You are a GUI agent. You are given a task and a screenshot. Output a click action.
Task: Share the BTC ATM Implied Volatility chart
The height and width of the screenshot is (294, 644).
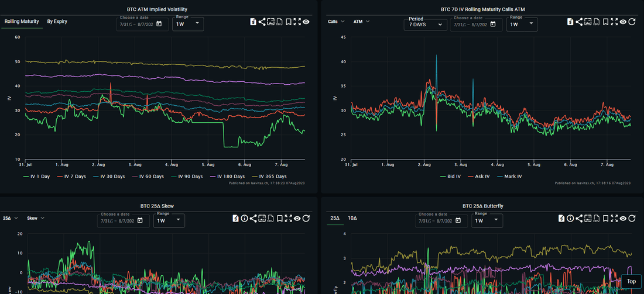pyautogui.click(x=262, y=22)
